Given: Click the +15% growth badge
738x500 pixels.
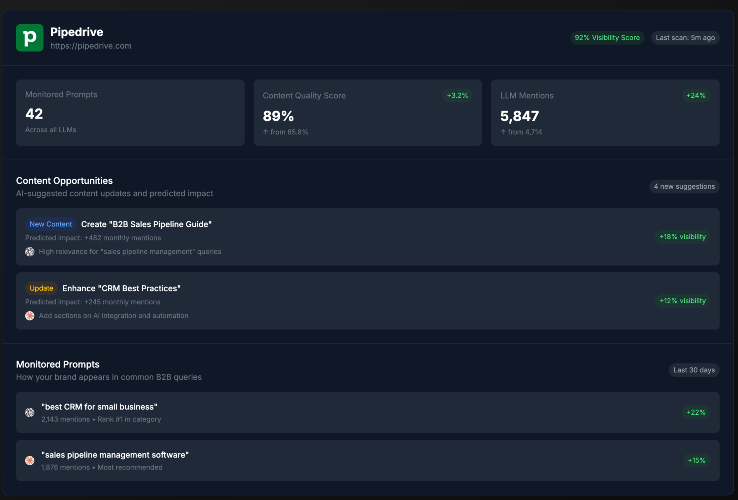Looking at the screenshot, I should pos(697,460).
